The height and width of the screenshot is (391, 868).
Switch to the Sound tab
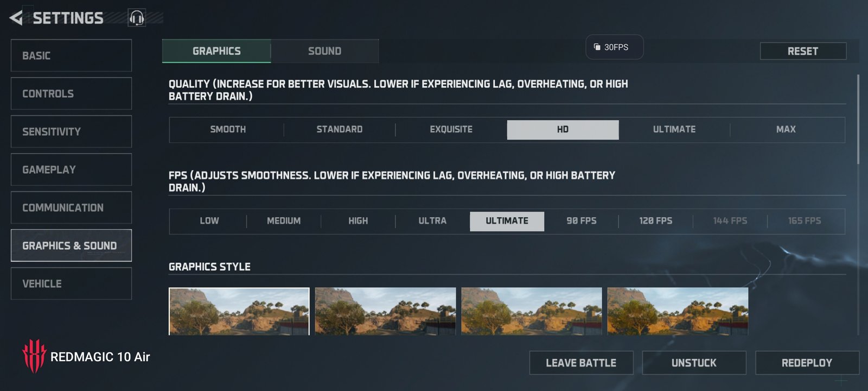point(324,51)
